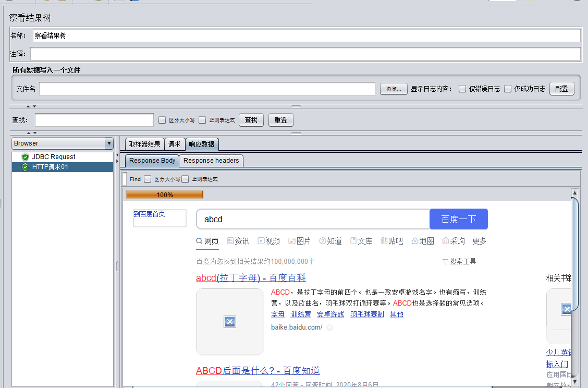Click the 查找 search button
This screenshot has height=388, width=588.
[251, 120]
